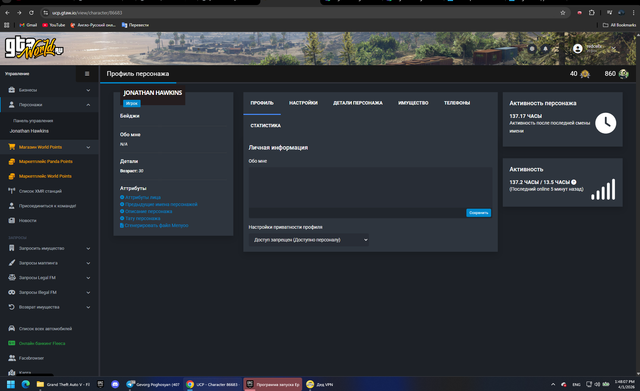640x391 pixels.
Task: Open the ИМУЩЕСТВО tab
Action: (x=413, y=103)
